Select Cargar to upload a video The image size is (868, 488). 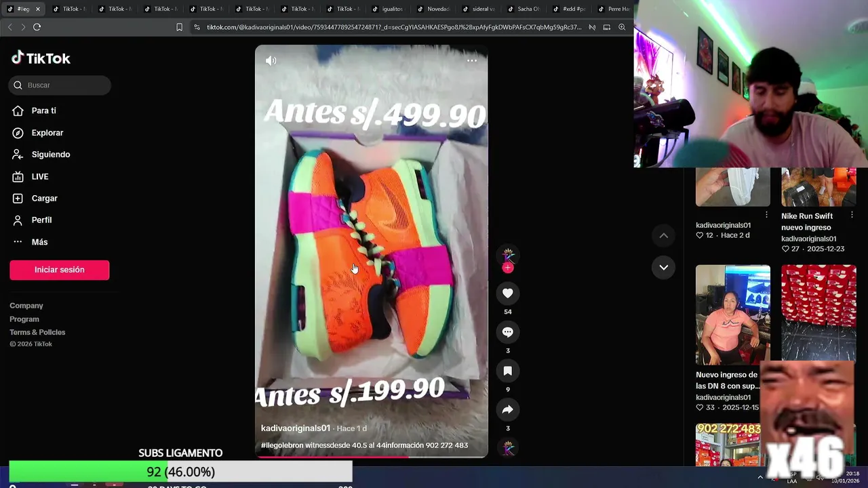point(44,198)
